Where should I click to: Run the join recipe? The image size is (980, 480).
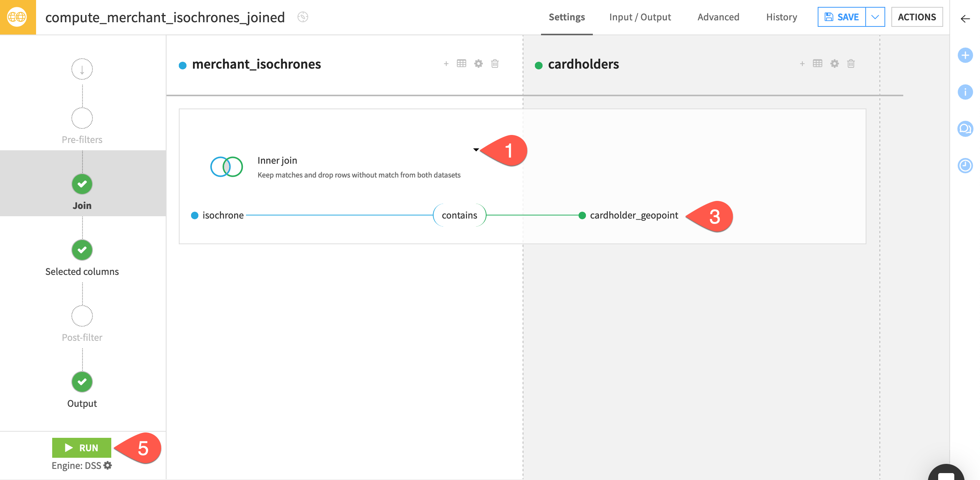click(81, 447)
